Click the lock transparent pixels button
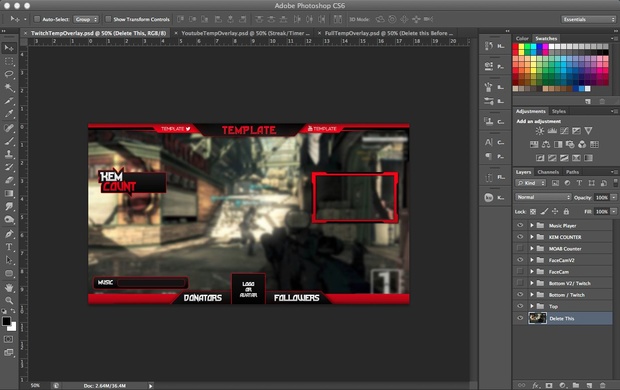 (533, 212)
